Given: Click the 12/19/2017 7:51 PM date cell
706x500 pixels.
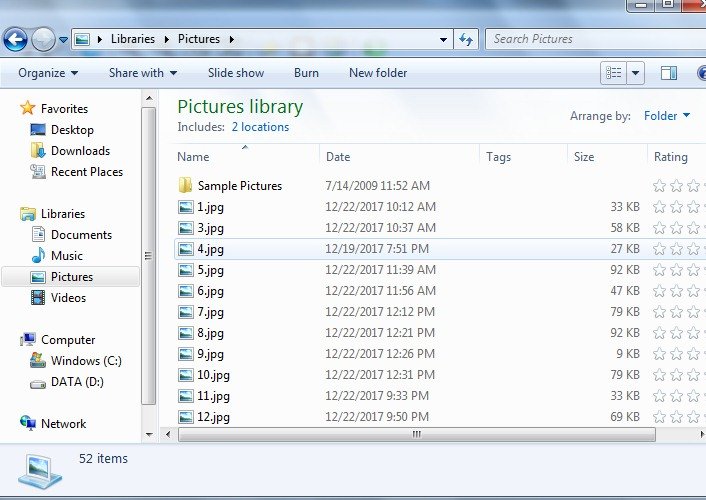Looking at the screenshot, I should click(377, 249).
